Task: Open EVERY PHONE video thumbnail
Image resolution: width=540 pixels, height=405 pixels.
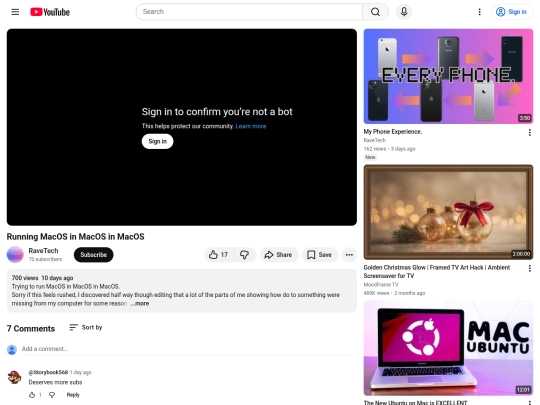Action: [x=448, y=76]
